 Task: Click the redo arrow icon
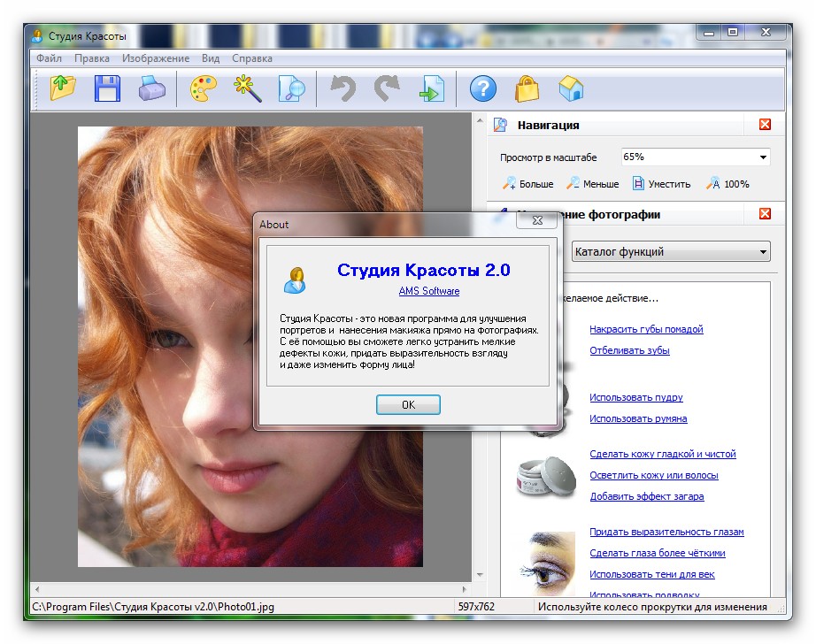click(x=386, y=88)
